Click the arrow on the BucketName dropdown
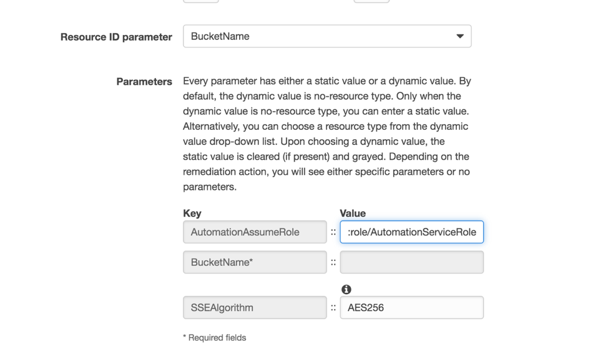608x364 pixels. point(459,36)
